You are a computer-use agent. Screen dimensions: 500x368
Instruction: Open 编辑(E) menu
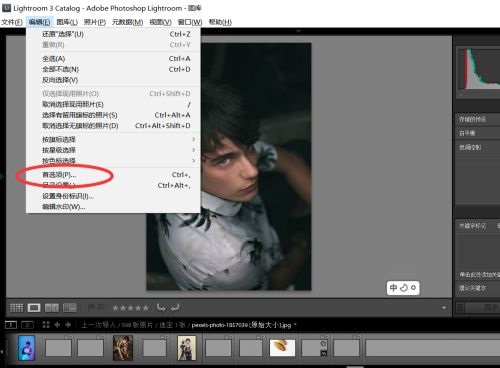[39, 22]
